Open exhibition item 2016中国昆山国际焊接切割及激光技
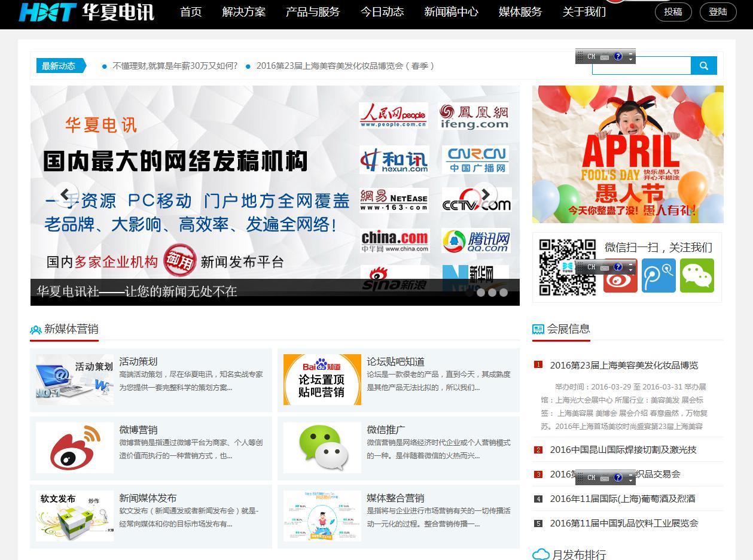The height and width of the screenshot is (560, 753). (623, 449)
